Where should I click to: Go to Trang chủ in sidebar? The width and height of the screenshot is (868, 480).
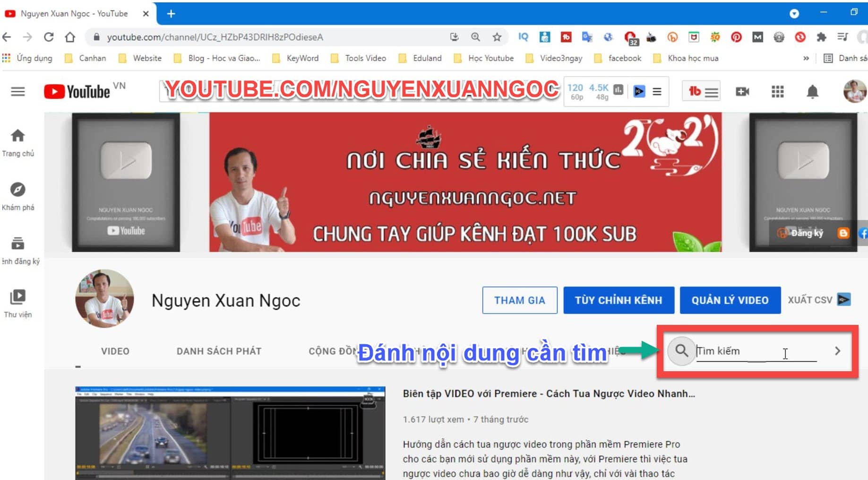click(18, 143)
